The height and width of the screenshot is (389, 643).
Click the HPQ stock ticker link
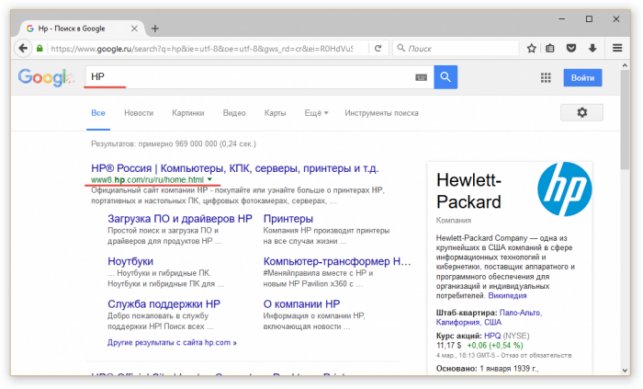tap(492, 336)
